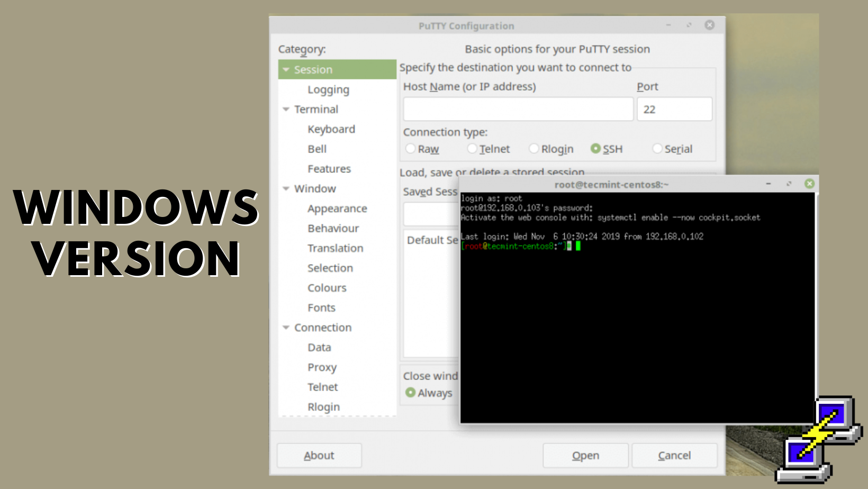868x489 pixels.
Task: Select the SSH connection type
Action: point(596,149)
